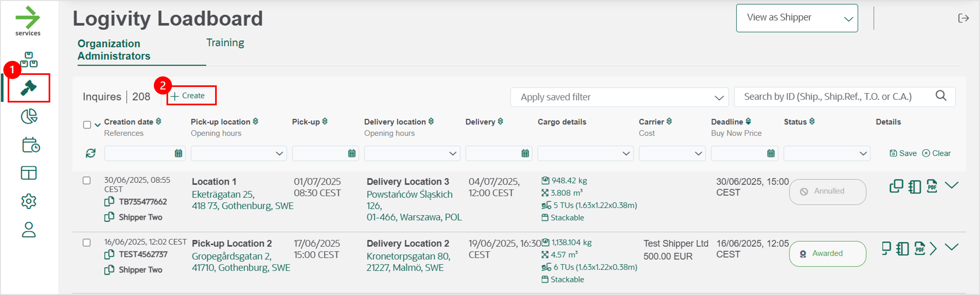Download PDF for Annulled inquiry
Viewport: 980px width, 295px height.
(x=932, y=186)
